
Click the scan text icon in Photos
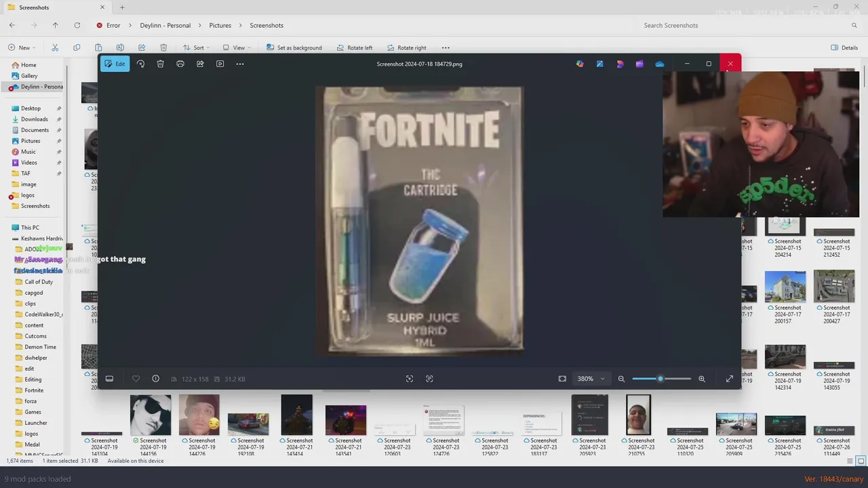(x=429, y=379)
